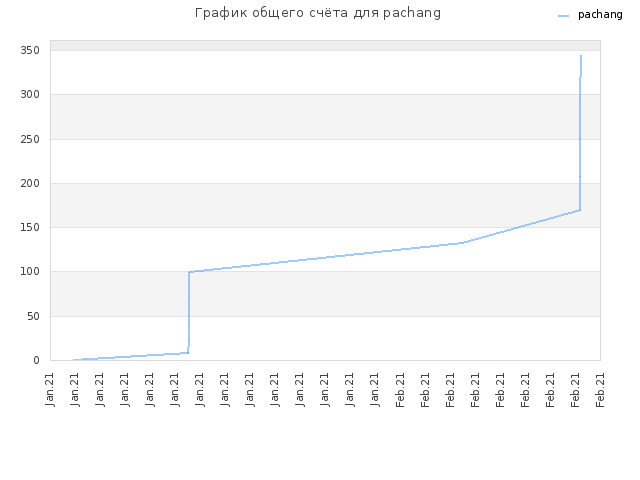
Task: Click the blue legend line marker beside pachang
Action: (563, 16)
